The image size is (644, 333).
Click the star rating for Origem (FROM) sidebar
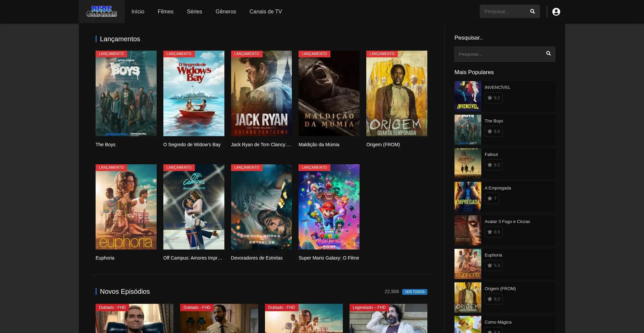pyautogui.click(x=494, y=299)
